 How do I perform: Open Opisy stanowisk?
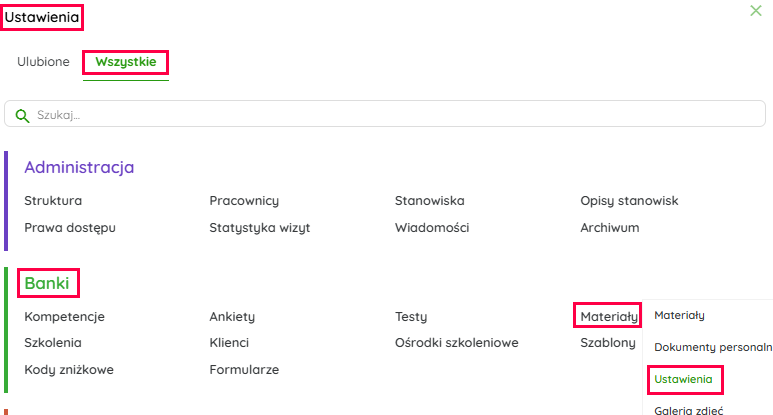629,201
